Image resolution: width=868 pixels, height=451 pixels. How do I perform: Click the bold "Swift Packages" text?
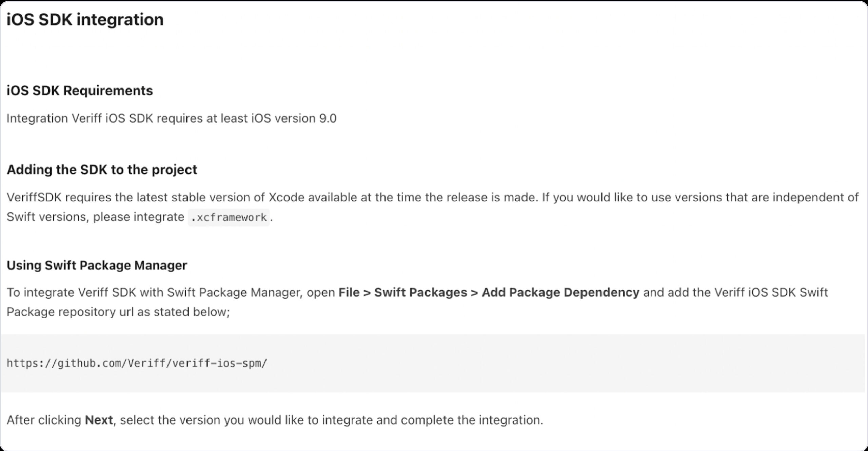pyautogui.click(x=420, y=292)
